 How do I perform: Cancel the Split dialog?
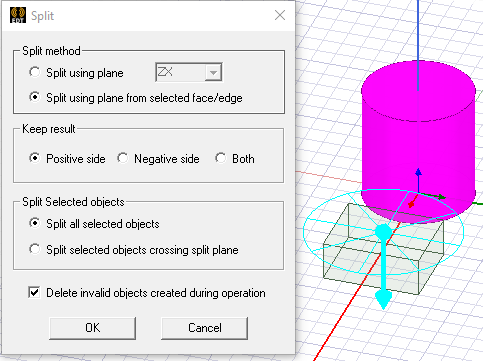[204, 328]
